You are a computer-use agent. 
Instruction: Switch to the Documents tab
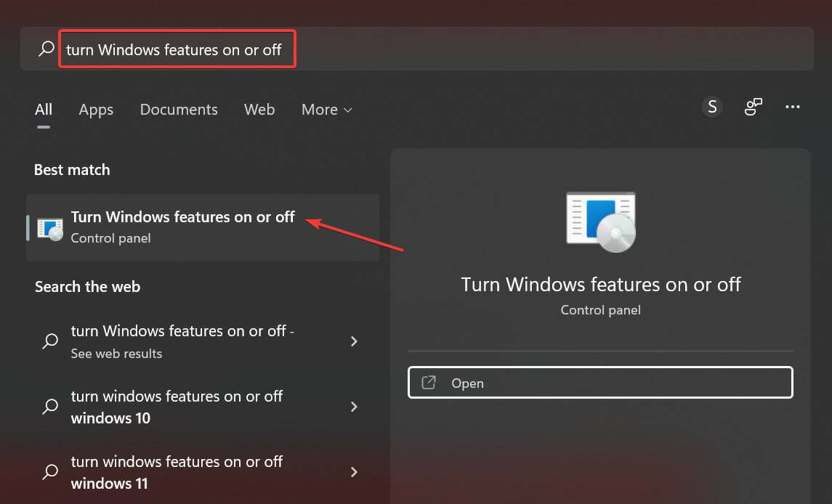tap(178, 109)
